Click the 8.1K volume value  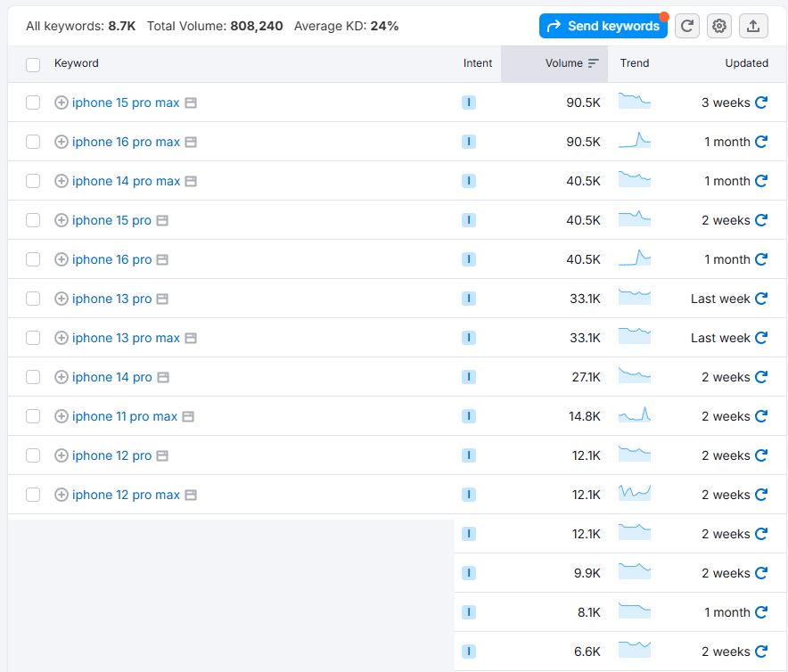point(589,612)
